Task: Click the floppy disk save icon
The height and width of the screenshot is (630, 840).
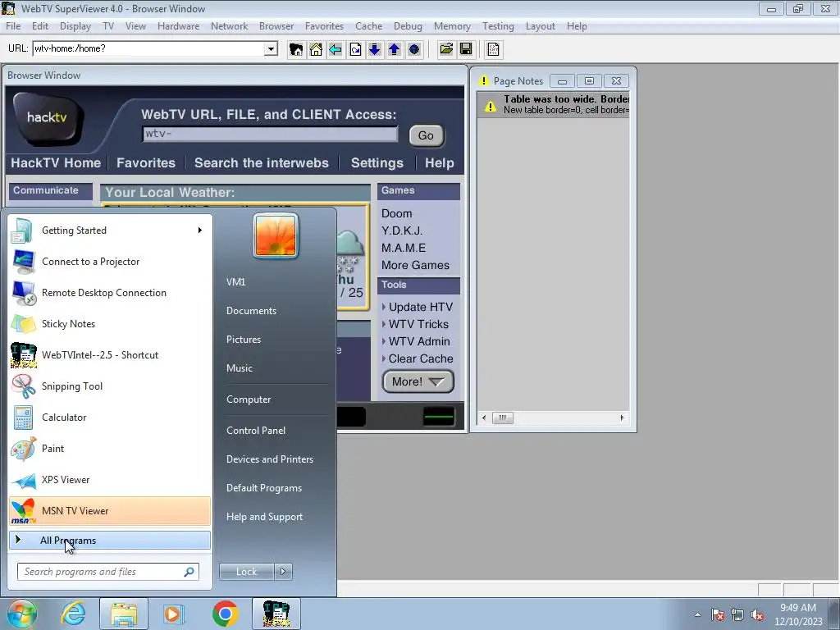Action: pyautogui.click(x=466, y=49)
